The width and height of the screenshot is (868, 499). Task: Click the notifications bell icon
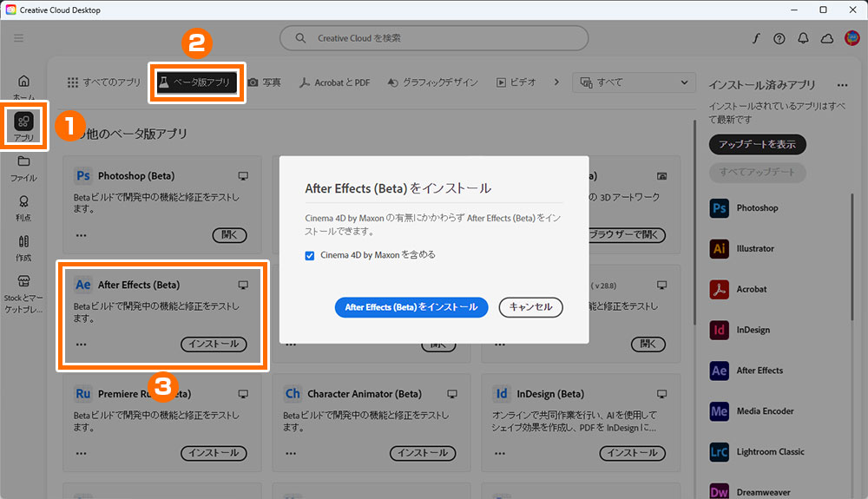pos(803,38)
